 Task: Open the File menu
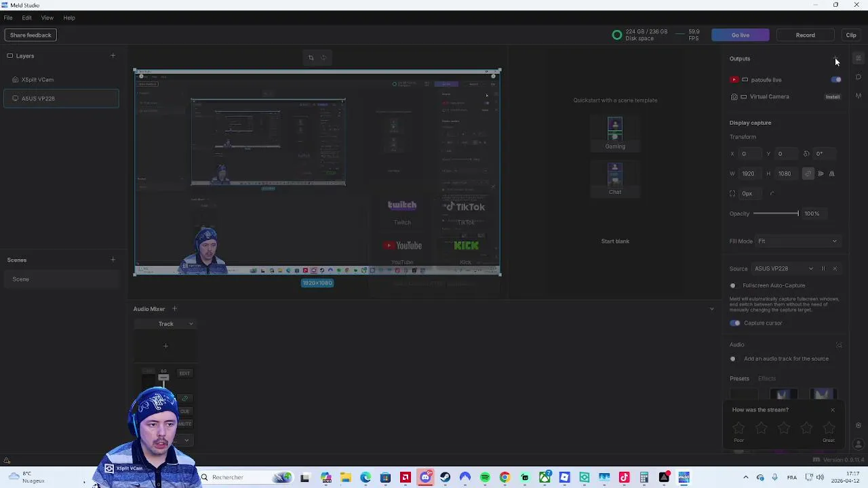click(8, 18)
